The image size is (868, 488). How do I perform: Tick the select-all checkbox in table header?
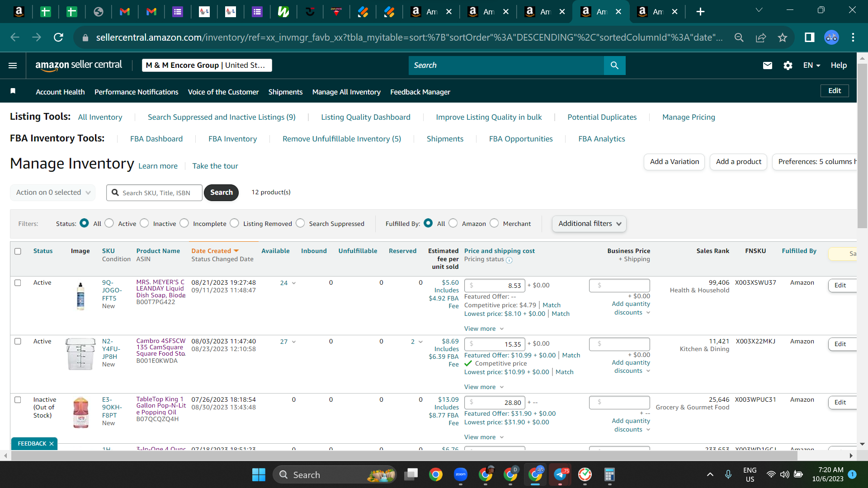click(18, 251)
